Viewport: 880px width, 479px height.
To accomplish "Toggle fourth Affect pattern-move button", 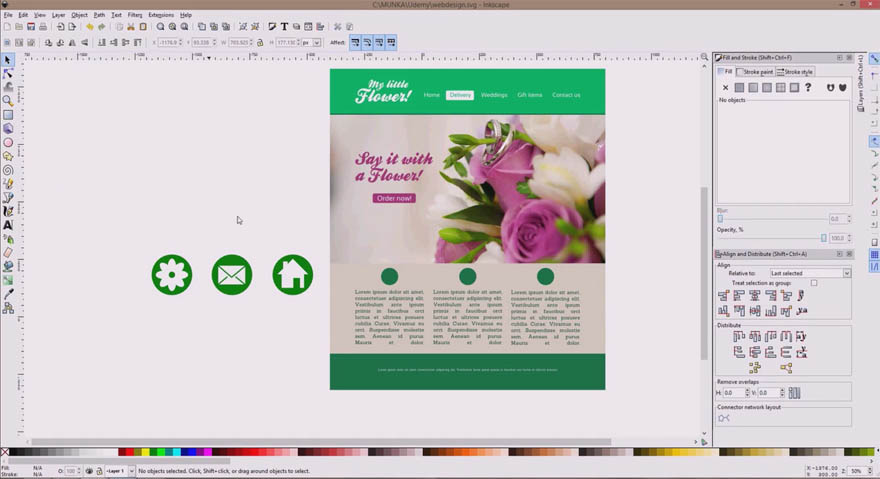I will coord(391,43).
